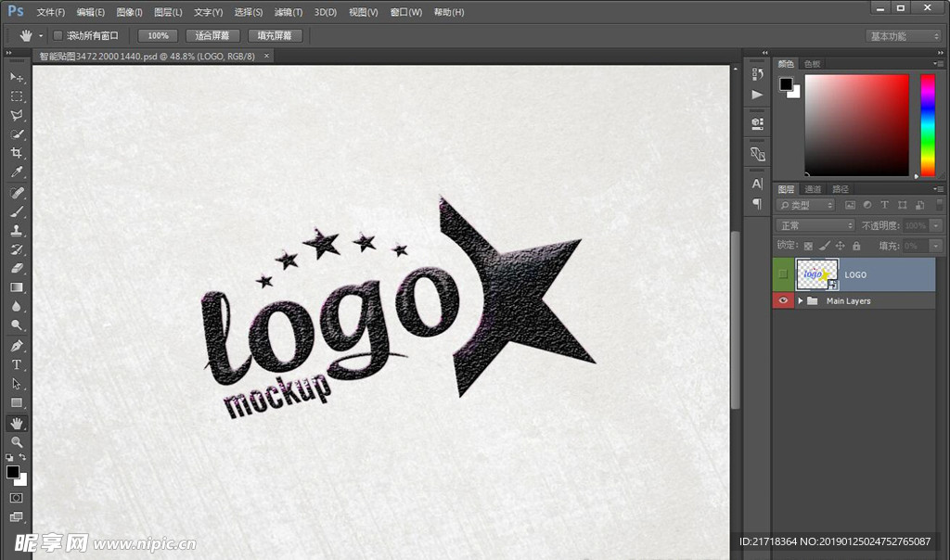950x560 pixels.
Task: Select the Eyedropper tool
Action: point(17,172)
